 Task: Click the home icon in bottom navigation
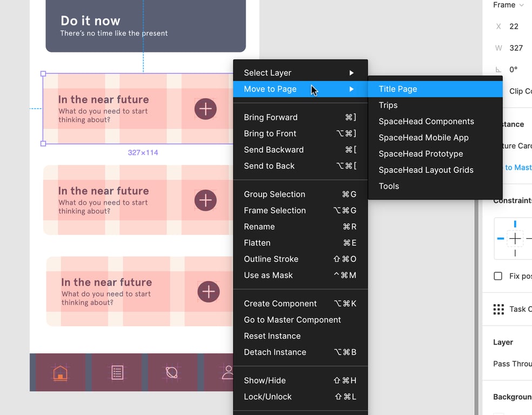60,372
